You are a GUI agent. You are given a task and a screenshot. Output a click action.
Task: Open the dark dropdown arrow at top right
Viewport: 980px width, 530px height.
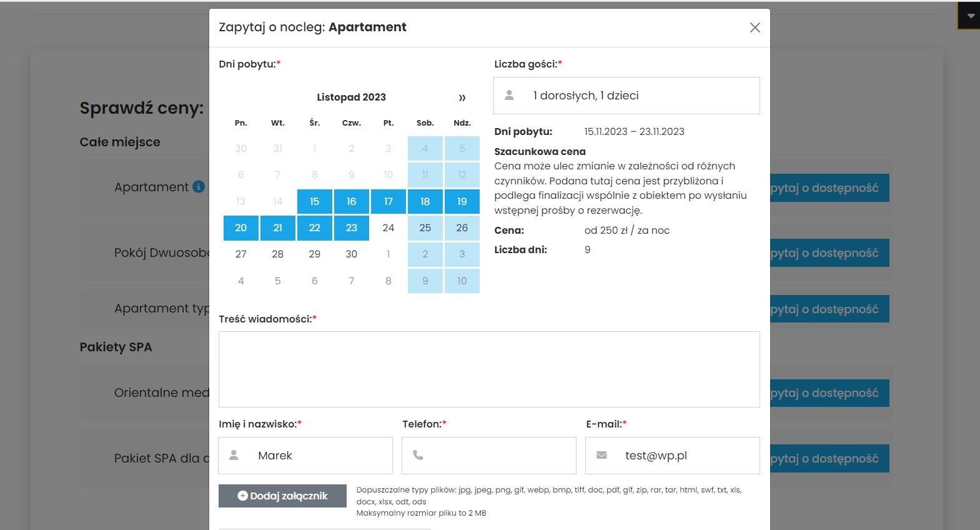[x=970, y=16]
